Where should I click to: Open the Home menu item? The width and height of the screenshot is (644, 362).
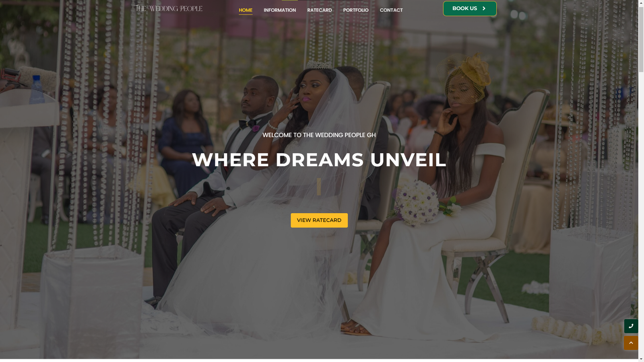(246, 10)
